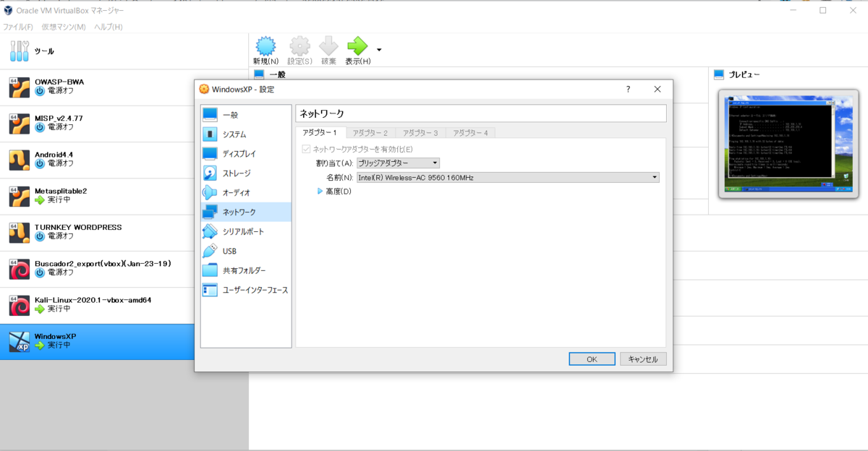Image resolution: width=868 pixels, height=451 pixels.
Task: Open システム system settings category
Action: 246,134
